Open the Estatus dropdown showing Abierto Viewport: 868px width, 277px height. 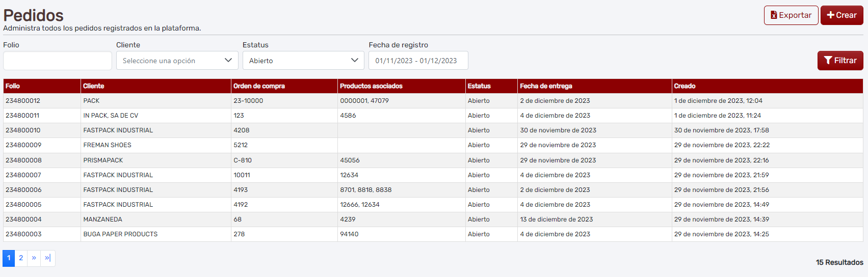coord(303,61)
